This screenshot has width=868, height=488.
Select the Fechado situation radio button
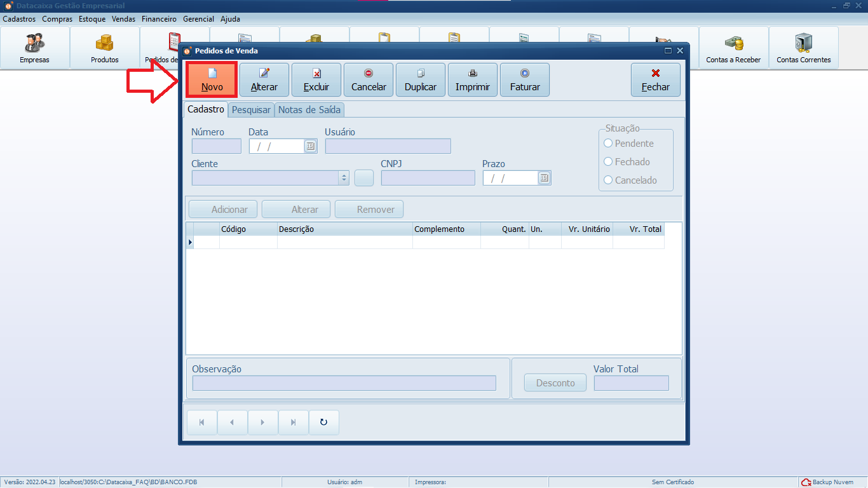(x=608, y=162)
